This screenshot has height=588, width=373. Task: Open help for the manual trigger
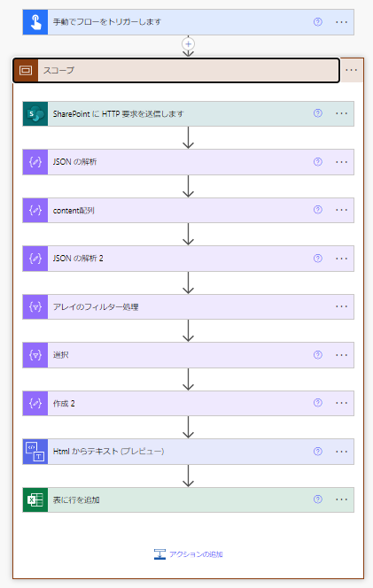[318, 22]
